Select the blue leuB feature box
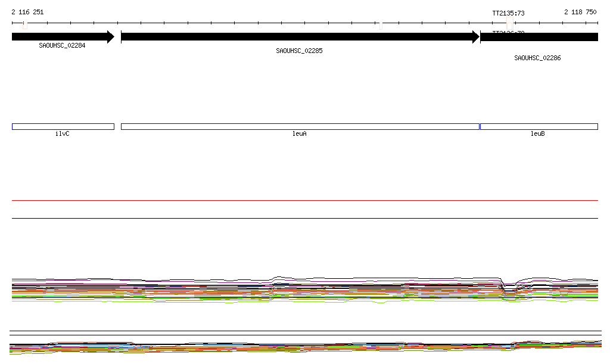Image resolution: width=610 pixels, height=364 pixels. [x=539, y=126]
